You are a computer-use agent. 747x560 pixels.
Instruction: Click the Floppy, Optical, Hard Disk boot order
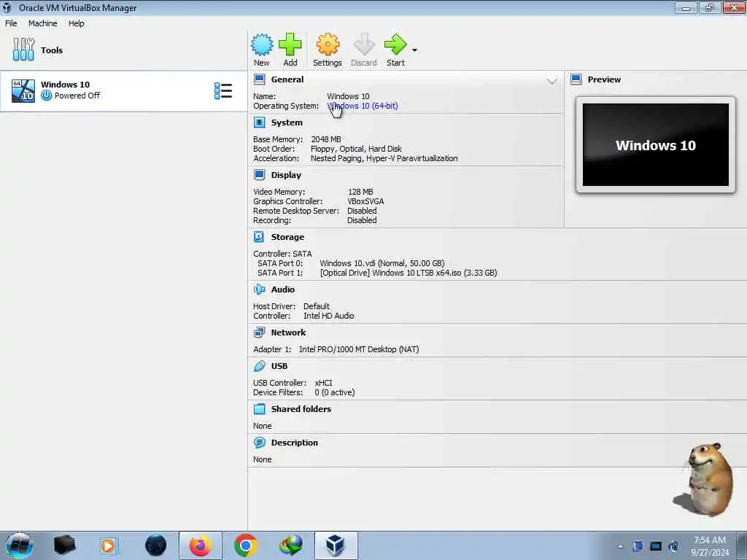(x=356, y=149)
